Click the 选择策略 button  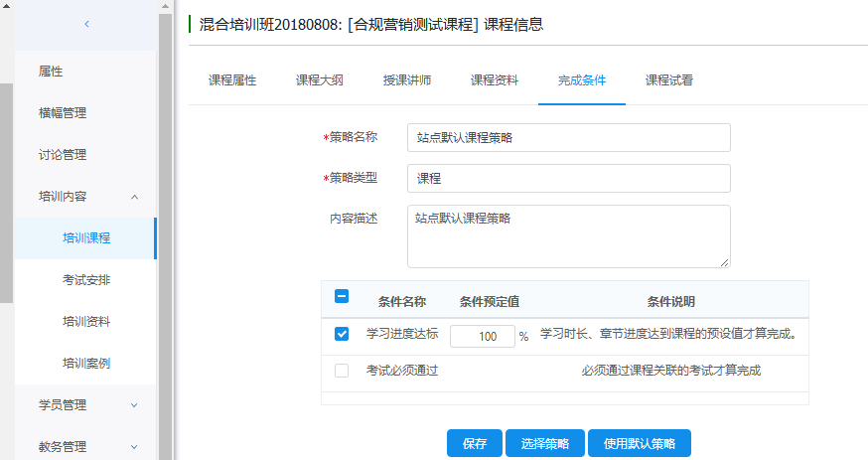pyautogui.click(x=545, y=443)
